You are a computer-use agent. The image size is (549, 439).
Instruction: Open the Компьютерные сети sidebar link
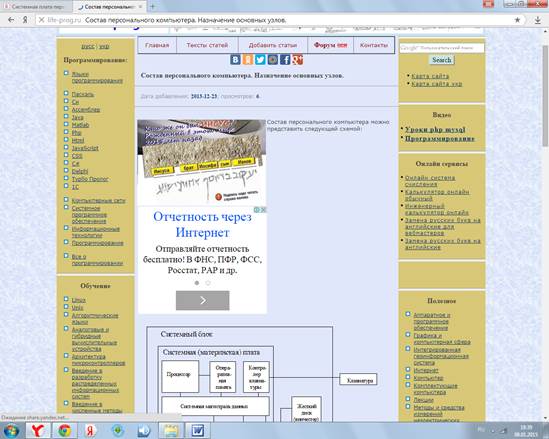coord(98,201)
